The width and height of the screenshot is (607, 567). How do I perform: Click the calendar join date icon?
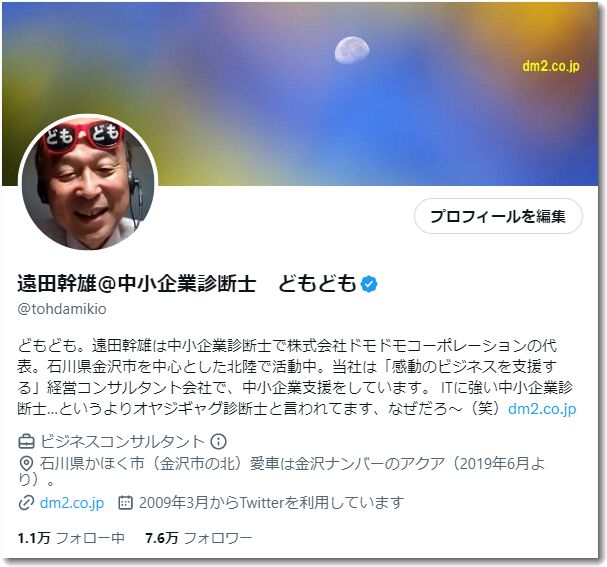click(125, 502)
